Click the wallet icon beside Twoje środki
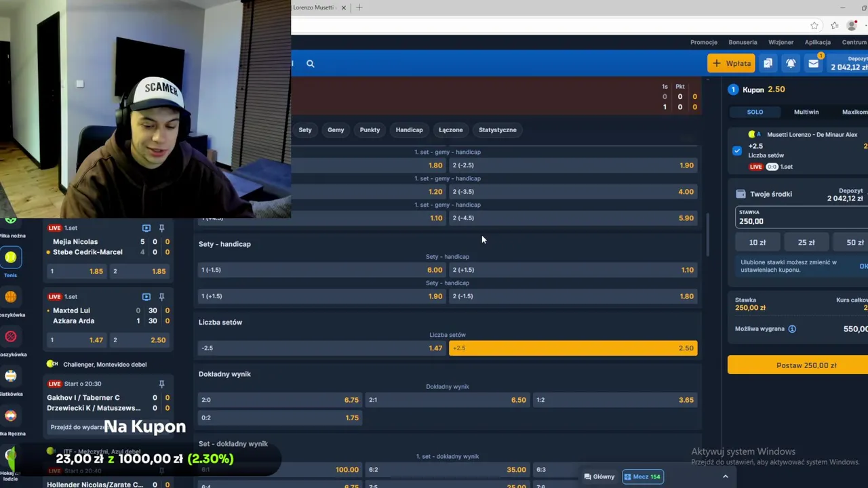 coord(741,194)
